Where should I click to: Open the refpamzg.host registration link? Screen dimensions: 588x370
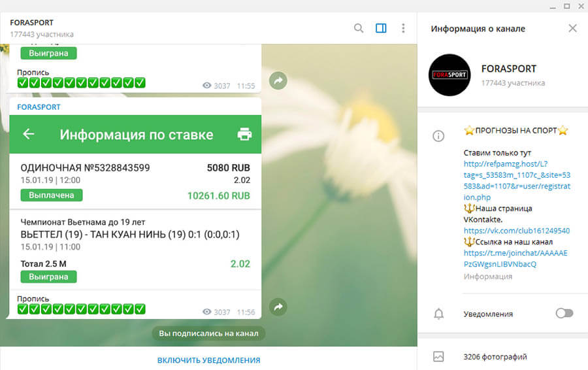[x=517, y=180]
